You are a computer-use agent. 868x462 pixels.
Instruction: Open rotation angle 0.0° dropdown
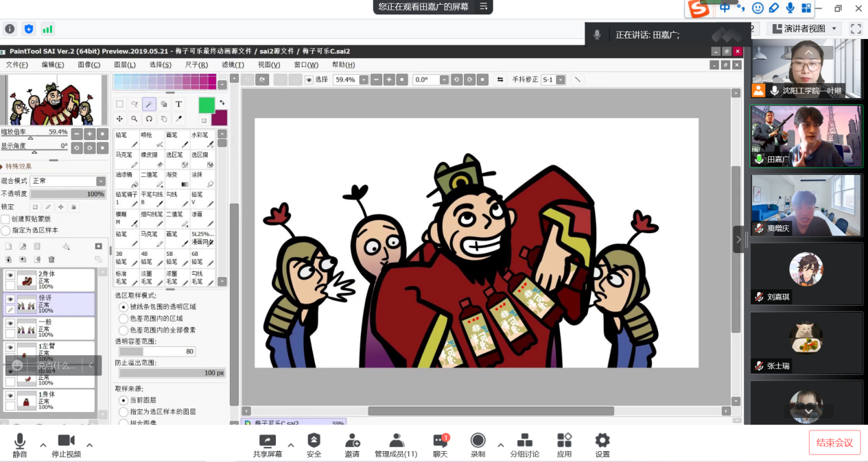(x=444, y=80)
